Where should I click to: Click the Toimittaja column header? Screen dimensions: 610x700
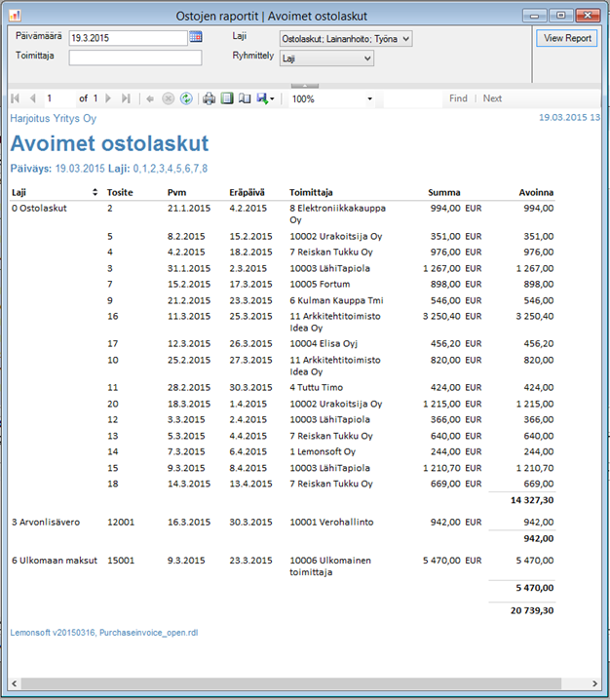point(311,192)
